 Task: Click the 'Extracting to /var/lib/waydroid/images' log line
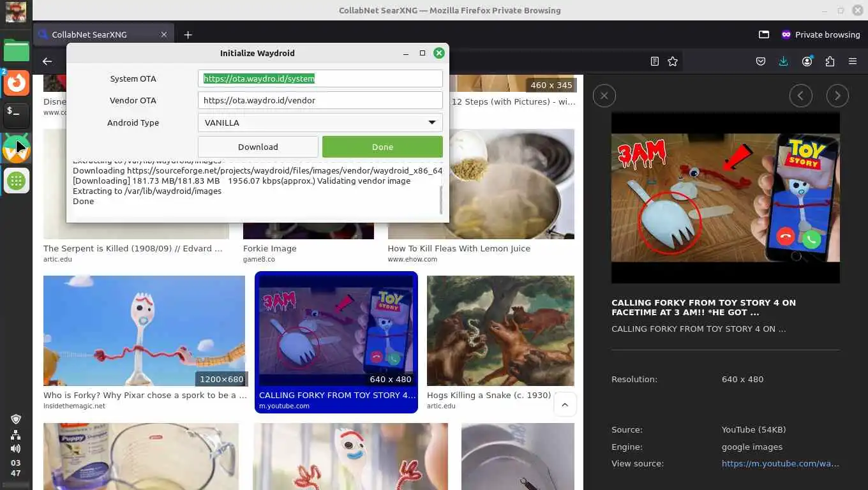(147, 191)
